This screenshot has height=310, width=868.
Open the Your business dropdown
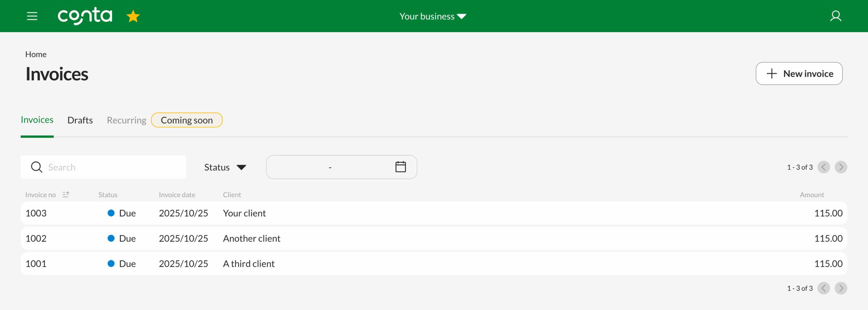tap(433, 16)
